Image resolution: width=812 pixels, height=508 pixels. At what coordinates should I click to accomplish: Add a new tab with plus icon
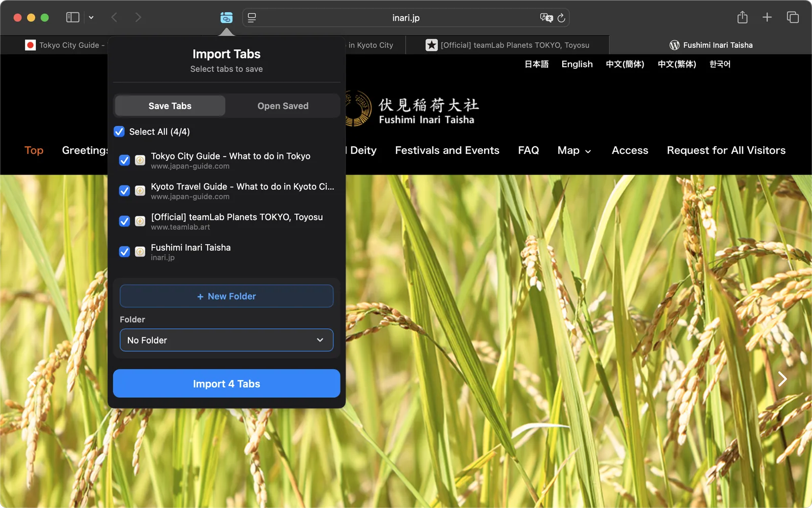[767, 17]
